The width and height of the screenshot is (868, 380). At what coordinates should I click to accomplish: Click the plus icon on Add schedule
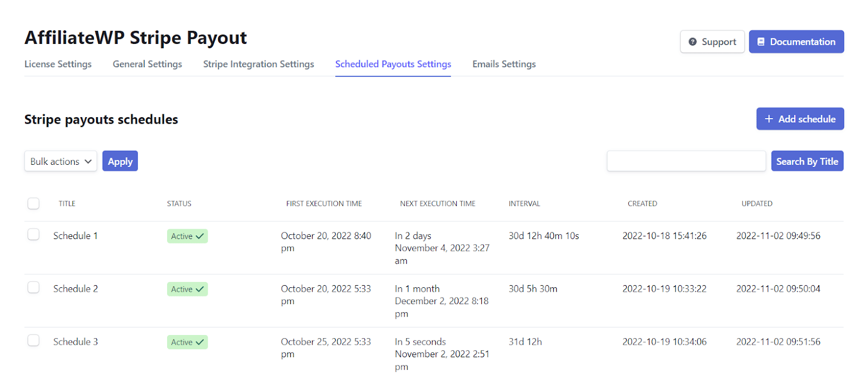point(769,119)
